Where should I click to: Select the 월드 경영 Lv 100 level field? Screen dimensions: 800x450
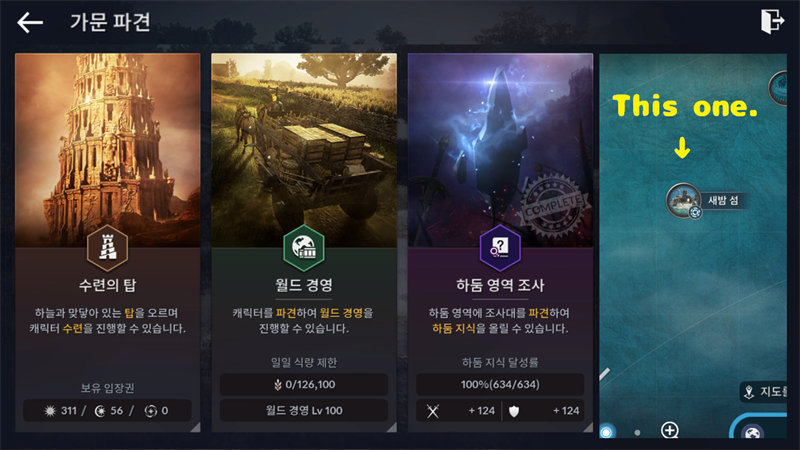[304, 411]
